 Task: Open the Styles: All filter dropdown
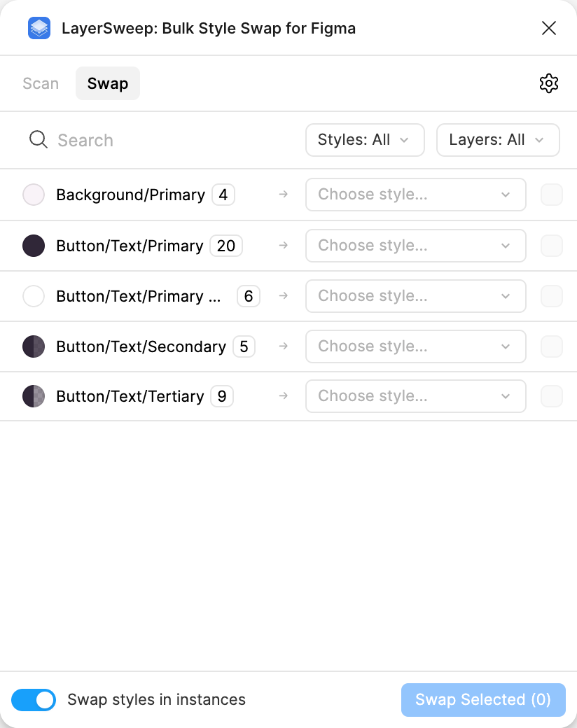point(365,140)
